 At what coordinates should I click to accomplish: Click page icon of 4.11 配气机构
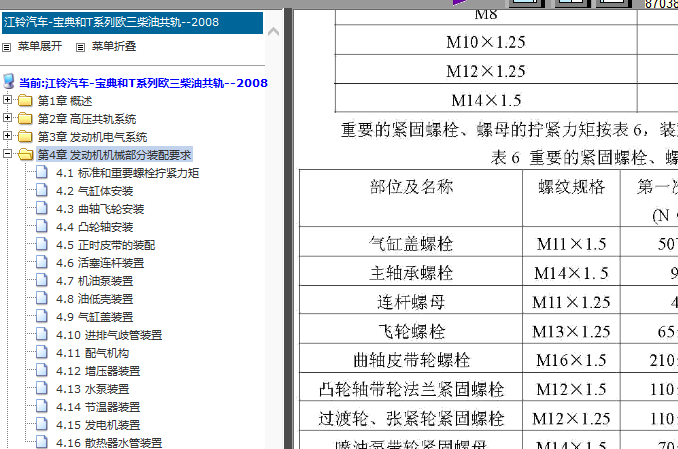tap(42, 353)
